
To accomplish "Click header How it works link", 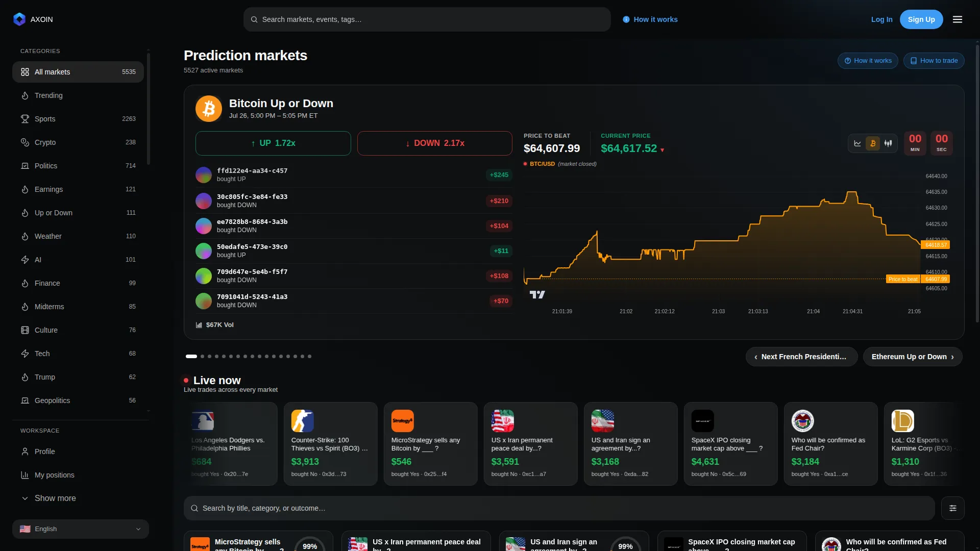I will [650, 19].
